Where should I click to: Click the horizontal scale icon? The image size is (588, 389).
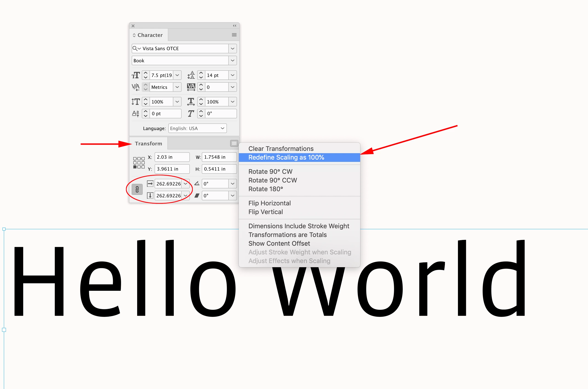click(191, 102)
